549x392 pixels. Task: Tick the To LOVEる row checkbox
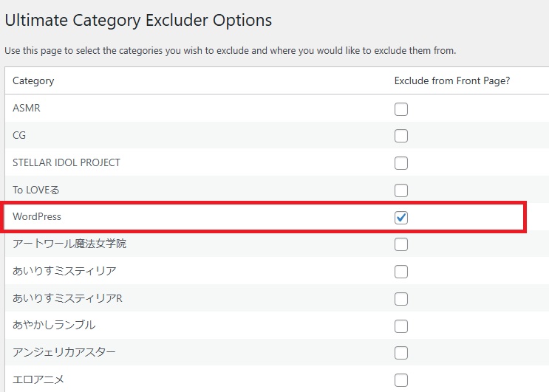401,190
